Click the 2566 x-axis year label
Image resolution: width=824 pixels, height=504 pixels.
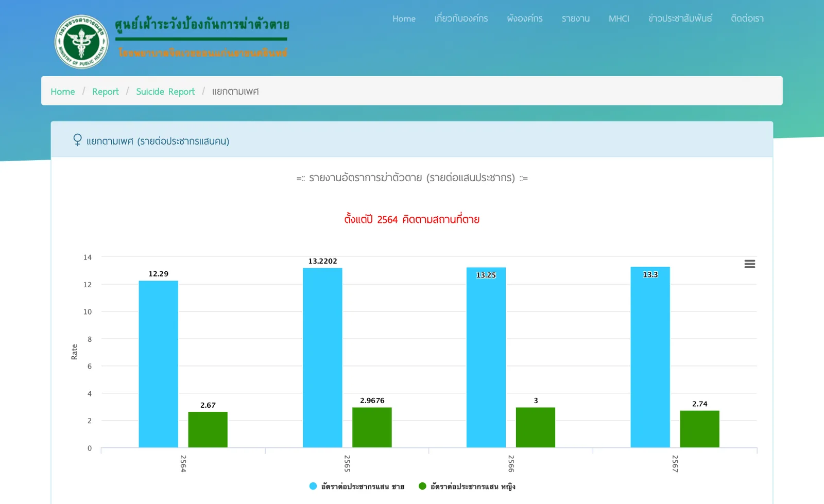[x=511, y=463]
